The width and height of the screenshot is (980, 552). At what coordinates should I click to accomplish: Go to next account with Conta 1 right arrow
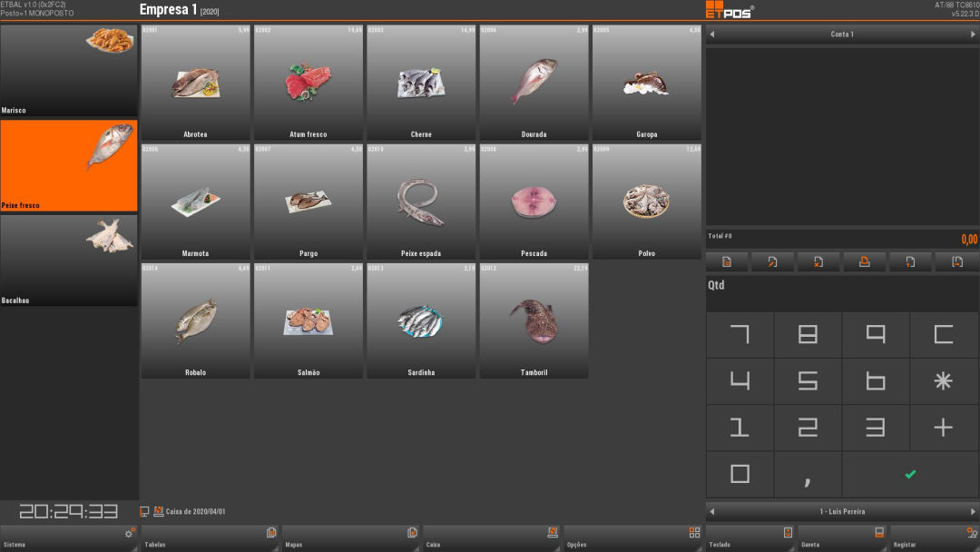tap(973, 34)
